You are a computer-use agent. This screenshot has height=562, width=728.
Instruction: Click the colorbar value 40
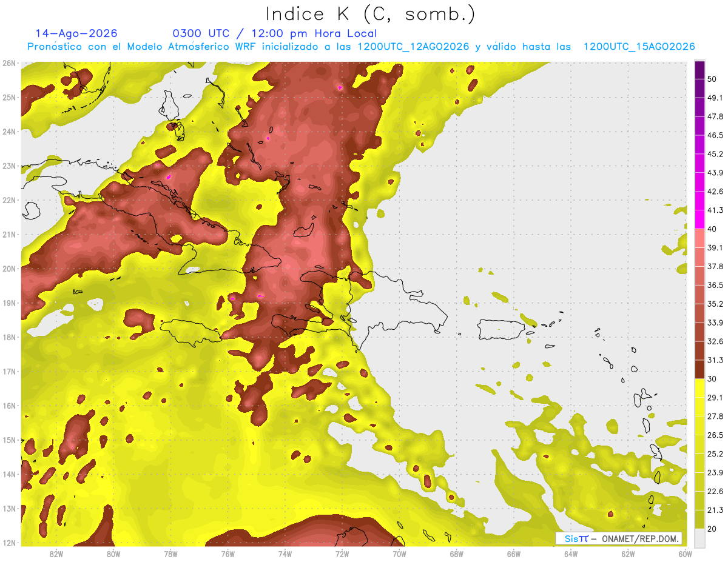point(712,229)
